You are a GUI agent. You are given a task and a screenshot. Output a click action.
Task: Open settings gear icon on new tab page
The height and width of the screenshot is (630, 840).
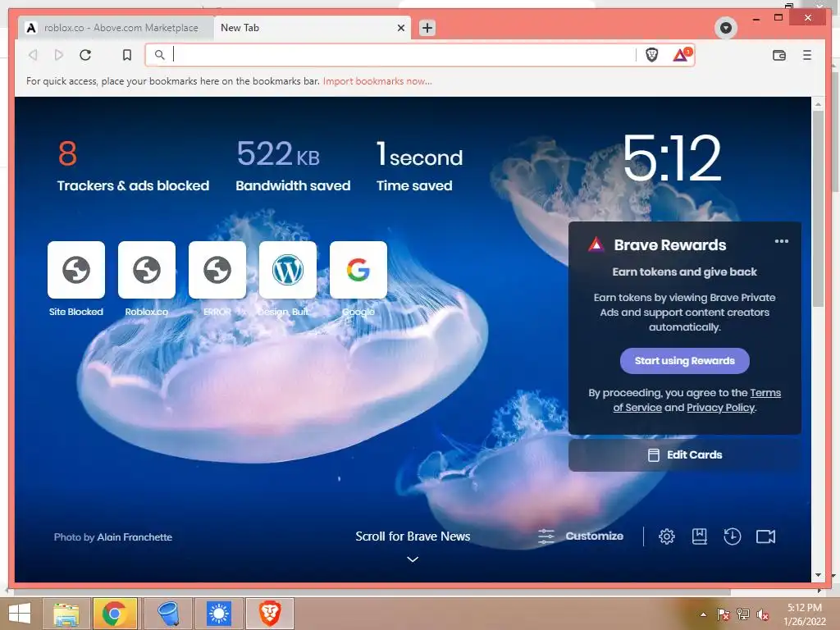(666, 536)
